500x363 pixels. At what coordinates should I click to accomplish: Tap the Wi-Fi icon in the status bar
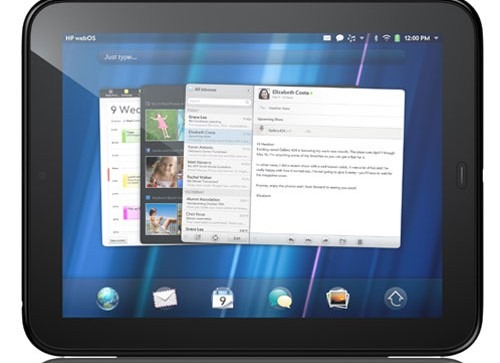[x=386, y=38]
